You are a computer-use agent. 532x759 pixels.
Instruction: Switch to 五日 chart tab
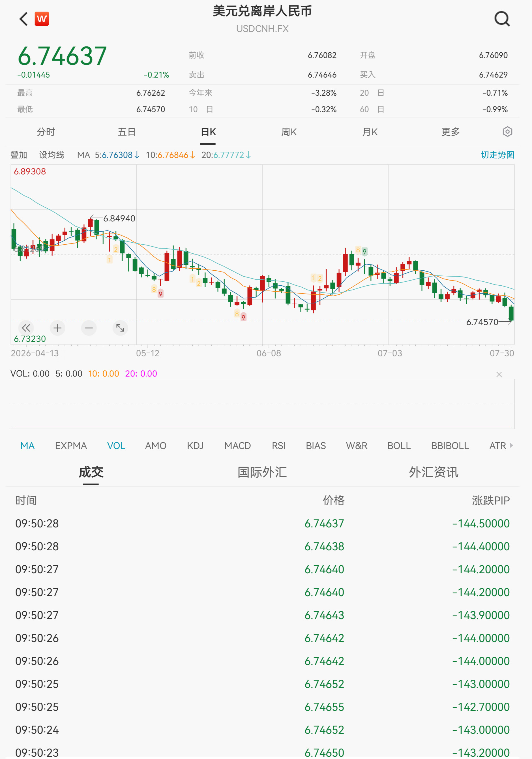[x=127, y=132]
